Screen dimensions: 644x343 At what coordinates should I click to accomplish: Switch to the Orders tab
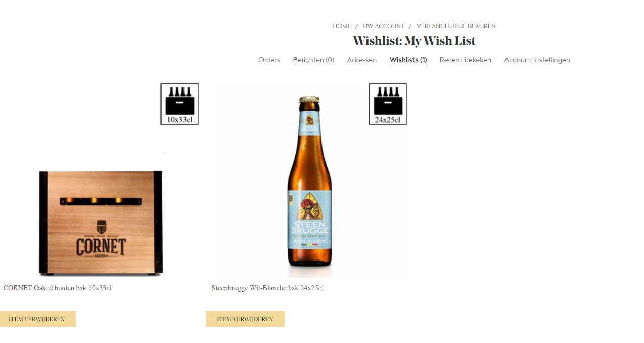click(269, 60)
